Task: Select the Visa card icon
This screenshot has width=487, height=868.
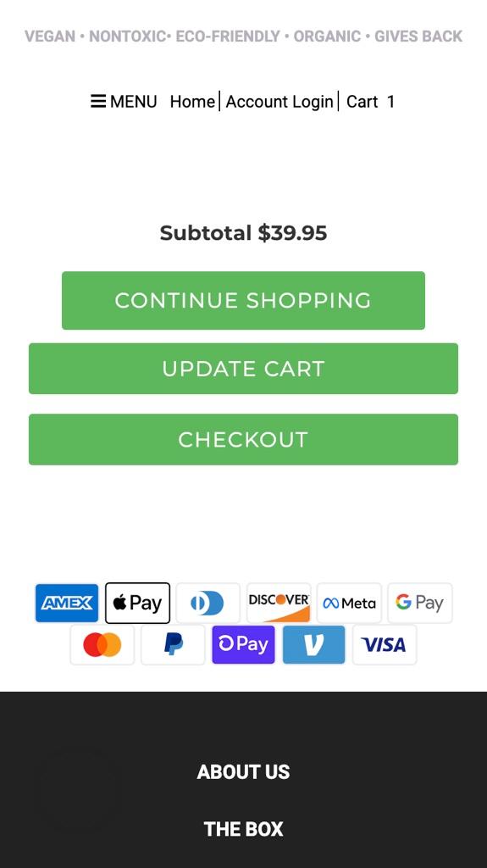Action: coord(385,645)
